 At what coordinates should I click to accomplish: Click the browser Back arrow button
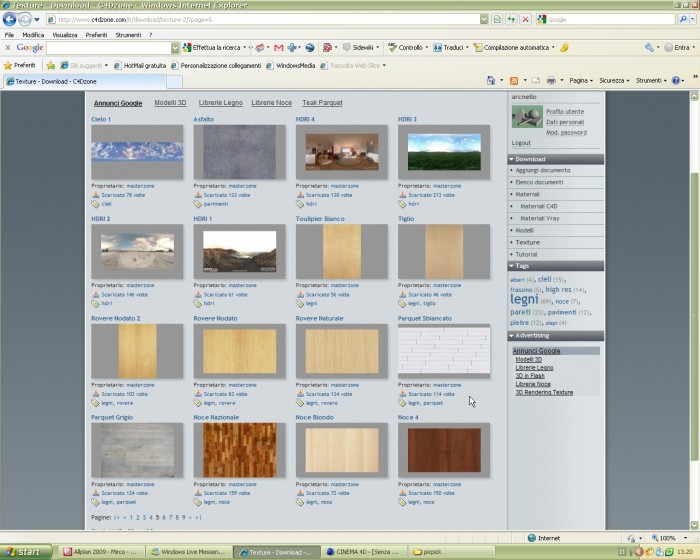click(9, 19)
